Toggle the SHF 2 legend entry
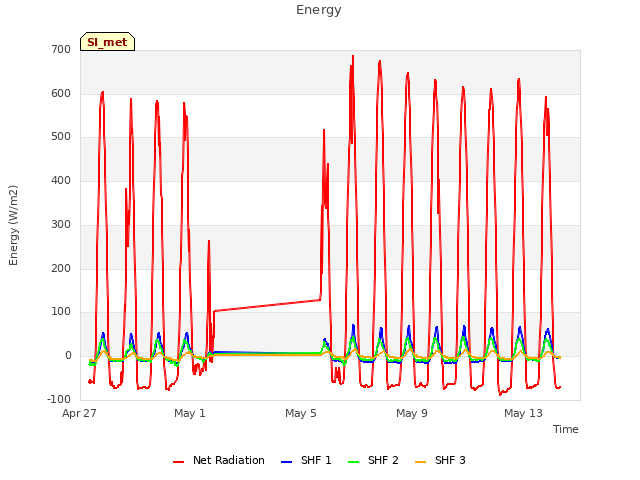 click(373, 460)
